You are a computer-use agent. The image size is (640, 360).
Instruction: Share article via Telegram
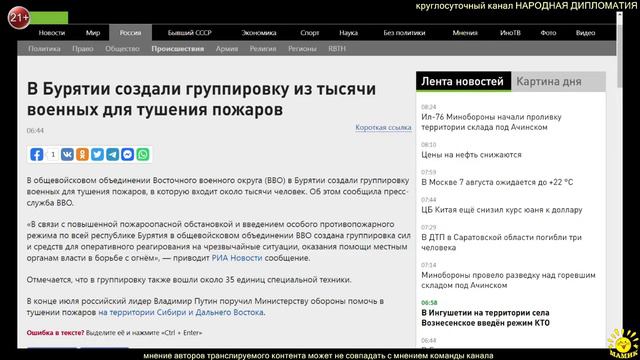click(113, 154)
